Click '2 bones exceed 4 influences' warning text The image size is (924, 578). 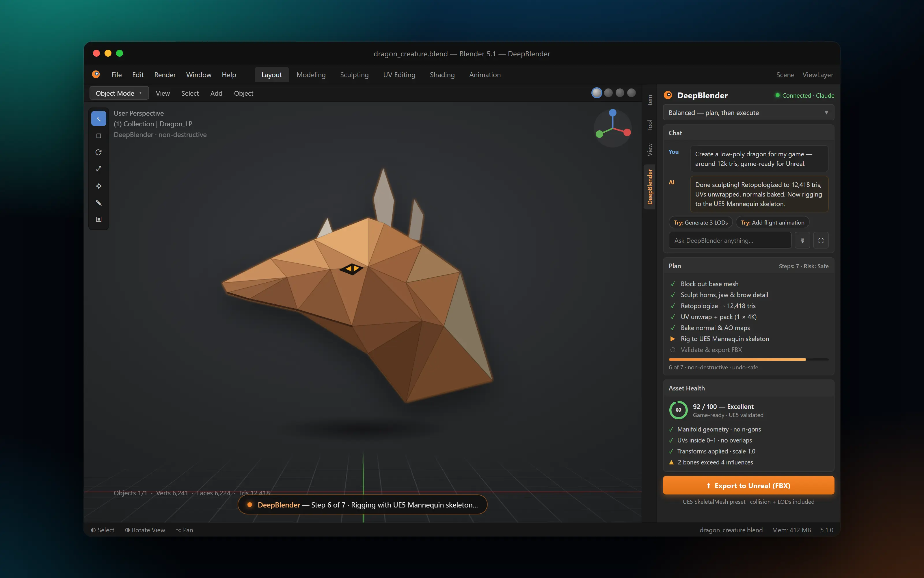coord(715,462)
